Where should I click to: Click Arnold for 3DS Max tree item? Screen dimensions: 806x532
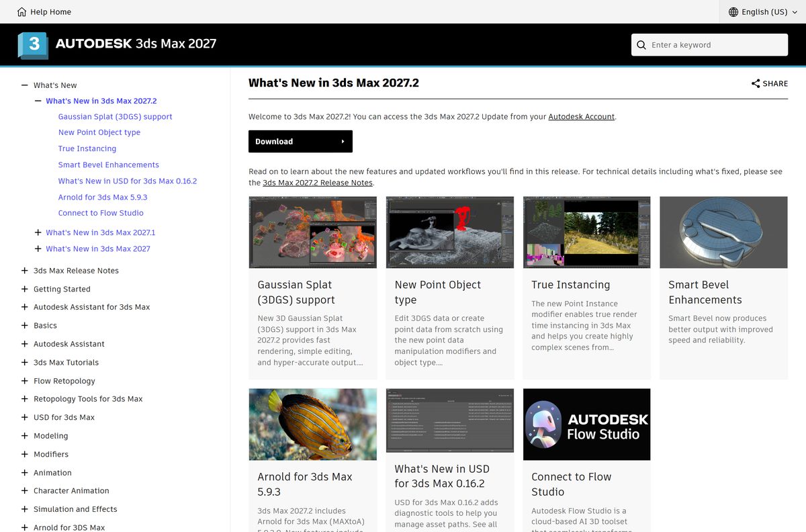69,527
